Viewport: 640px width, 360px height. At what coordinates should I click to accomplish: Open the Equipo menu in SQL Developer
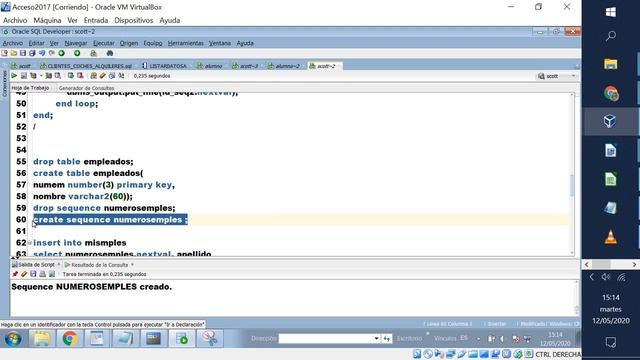153,43
